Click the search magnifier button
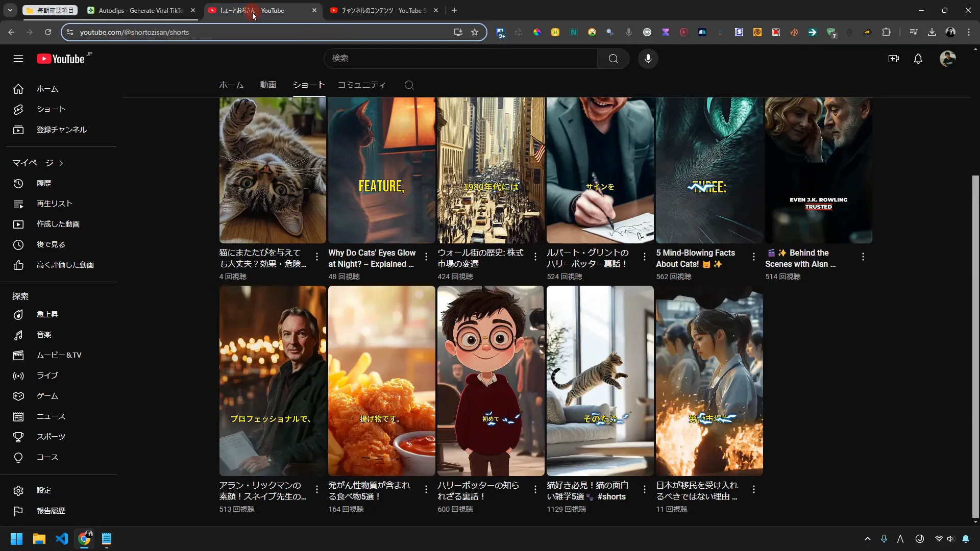 point(613,59)
